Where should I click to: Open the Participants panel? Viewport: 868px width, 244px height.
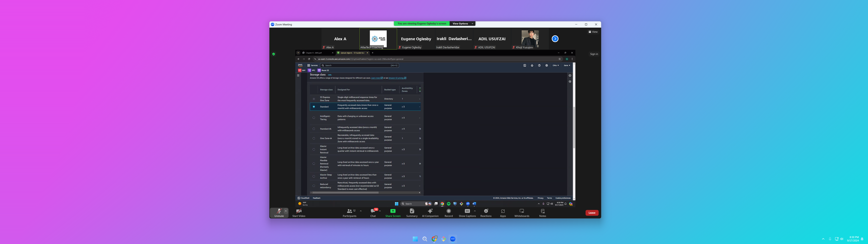[349, 211]
